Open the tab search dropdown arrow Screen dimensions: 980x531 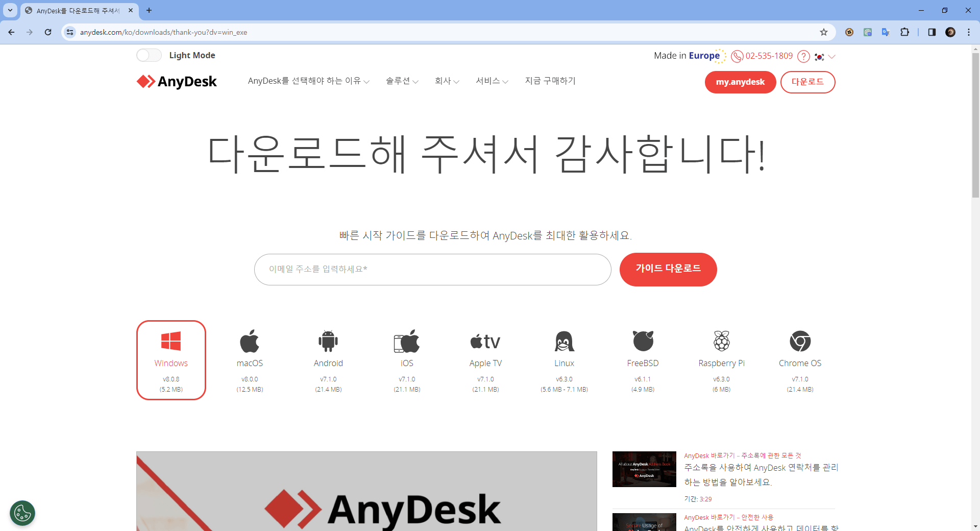click(x=10, y=10)
